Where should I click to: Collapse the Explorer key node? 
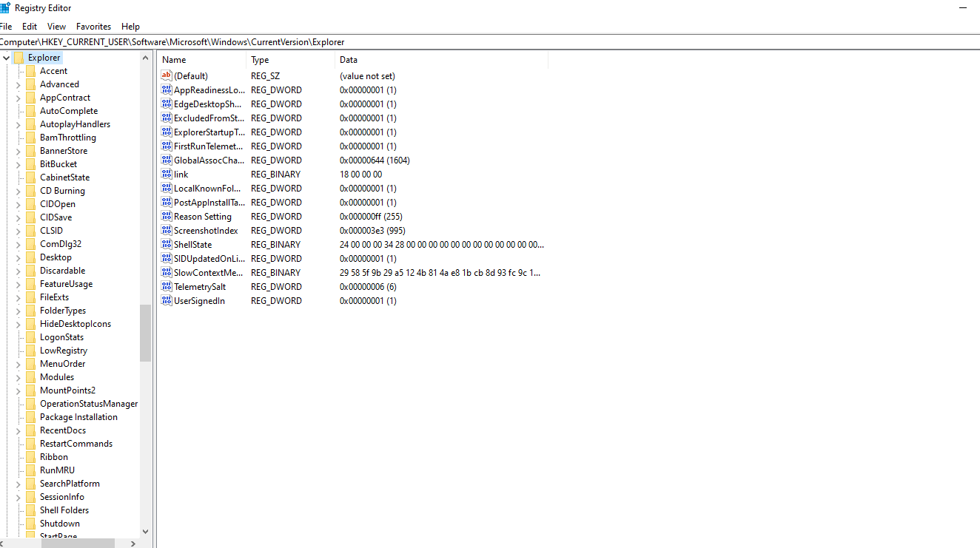point(6,58)
